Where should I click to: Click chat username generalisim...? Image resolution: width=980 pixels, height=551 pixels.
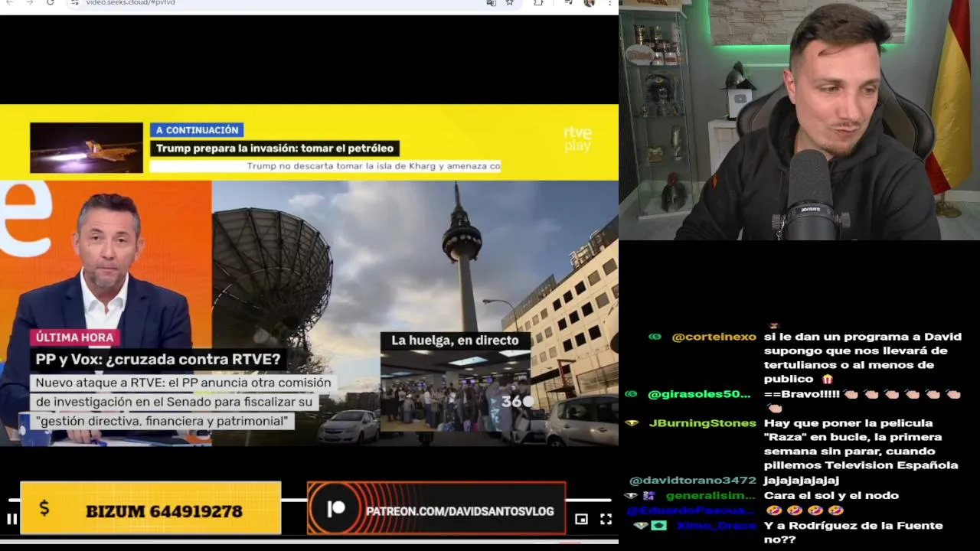[710, 496]
